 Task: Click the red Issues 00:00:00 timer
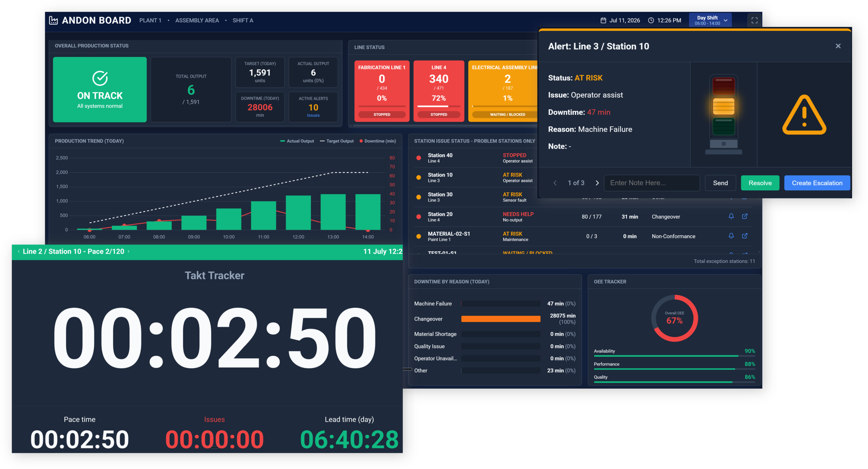tap(214, 439)
